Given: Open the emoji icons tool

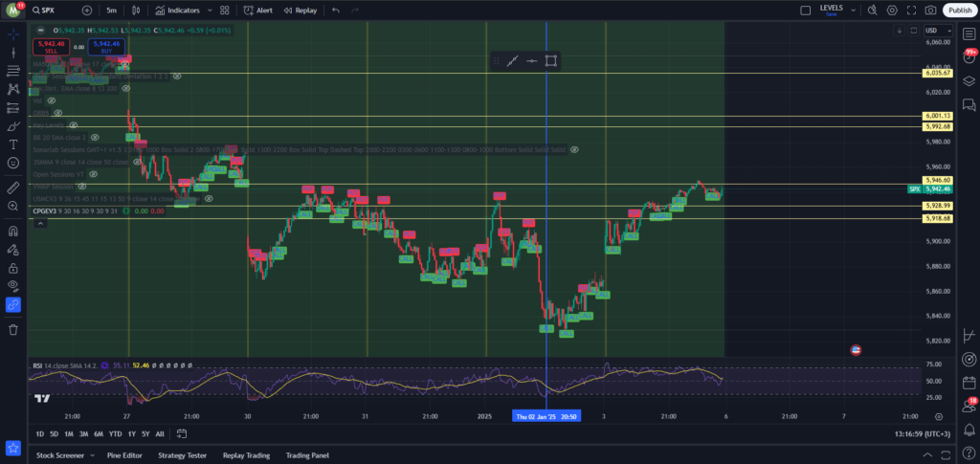Looking at the screenshot, I should point(13,163).
